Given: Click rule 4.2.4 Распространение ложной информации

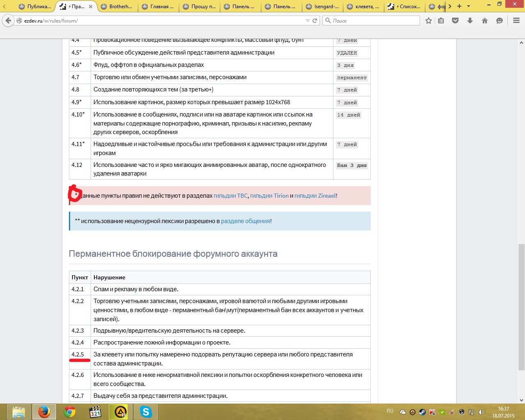Looking at the screenshot, I should (x=162, y=342).
